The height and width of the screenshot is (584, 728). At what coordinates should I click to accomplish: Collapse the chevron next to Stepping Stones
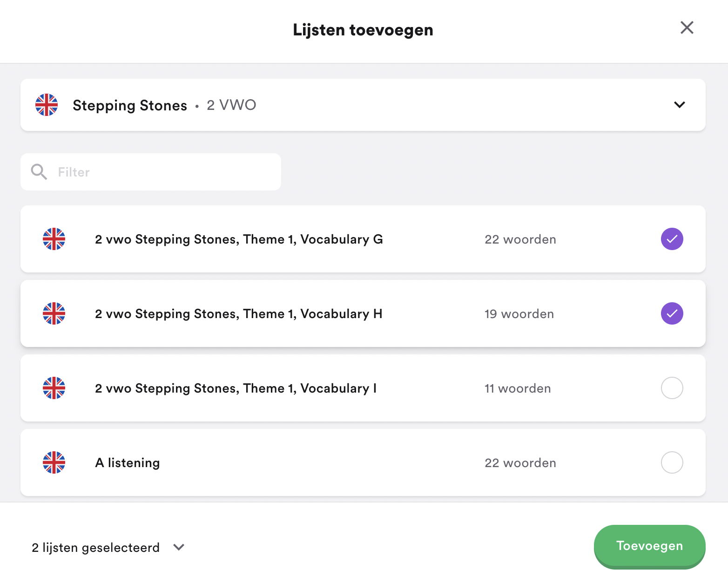[679, 105]
